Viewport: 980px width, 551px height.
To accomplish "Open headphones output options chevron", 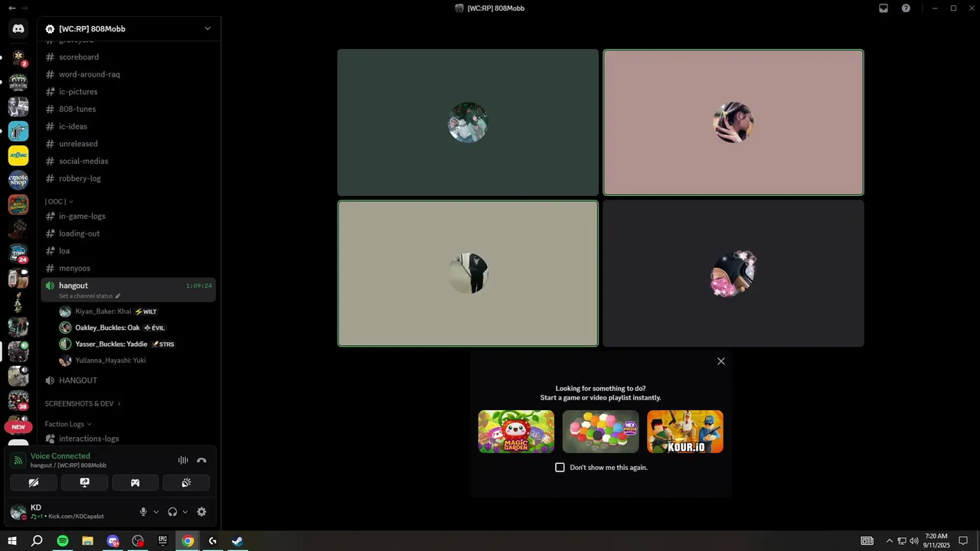I will pos(185,512).
